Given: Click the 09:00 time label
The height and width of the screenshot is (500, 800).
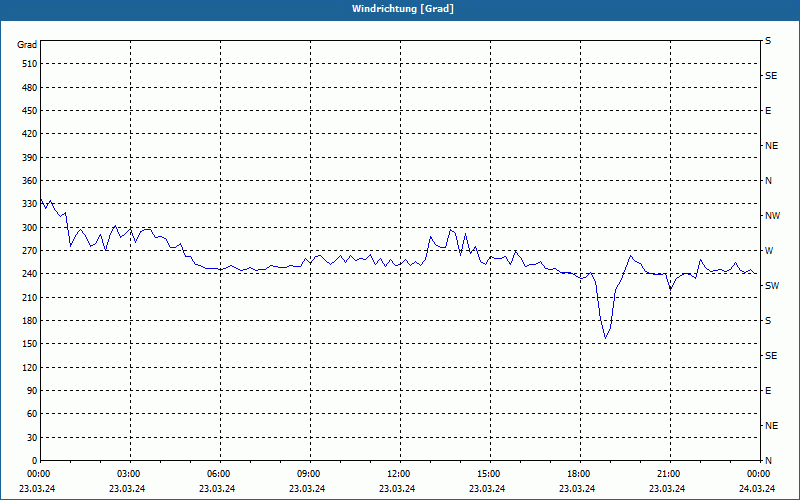Looking at the screenshot, I should 308,474.
